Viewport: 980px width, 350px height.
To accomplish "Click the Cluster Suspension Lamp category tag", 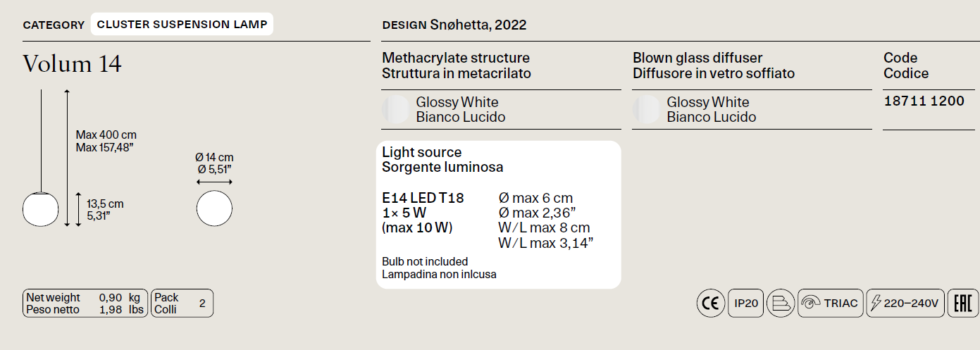I will [x=182, y=25].
